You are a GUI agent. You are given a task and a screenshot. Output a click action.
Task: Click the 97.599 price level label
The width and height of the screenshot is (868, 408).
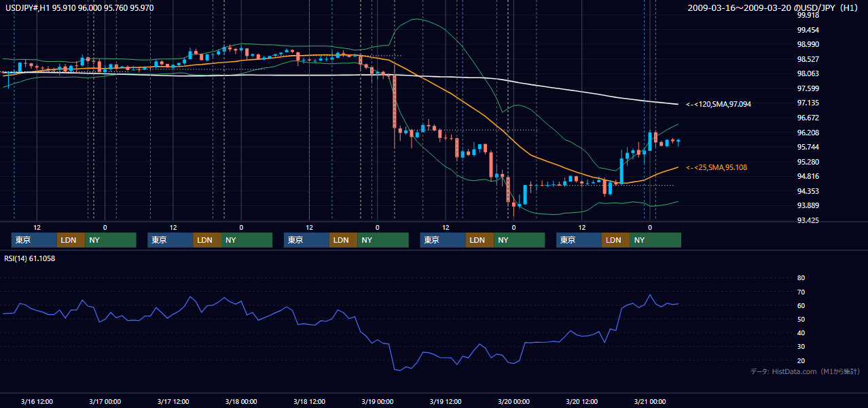point(808,88)
